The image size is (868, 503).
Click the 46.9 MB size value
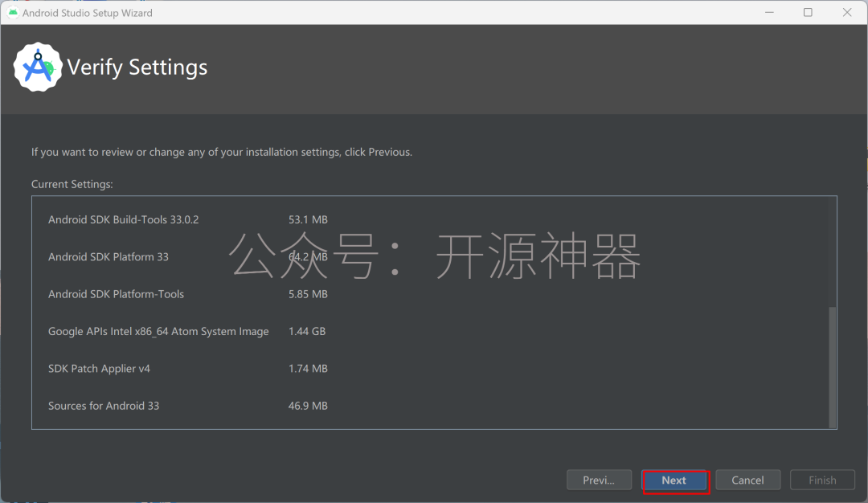(308, 406)
